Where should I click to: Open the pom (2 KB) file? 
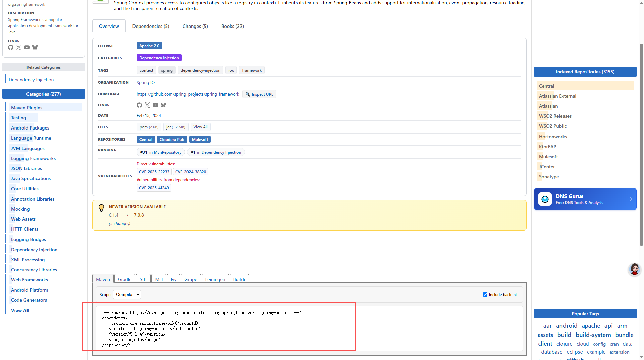(149, 127)
